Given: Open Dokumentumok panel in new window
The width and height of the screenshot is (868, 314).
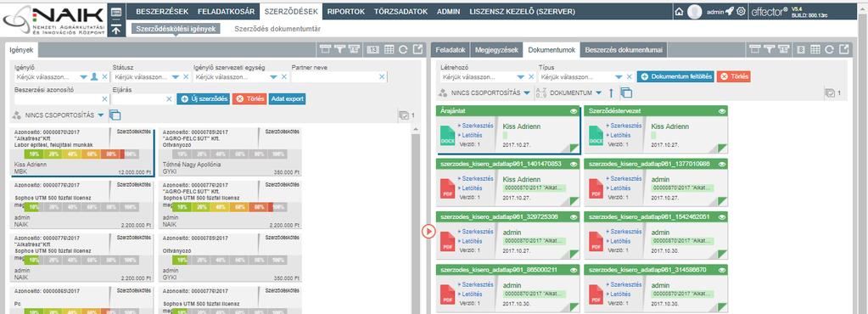Looking at the screenshot, I should [843, 50].
